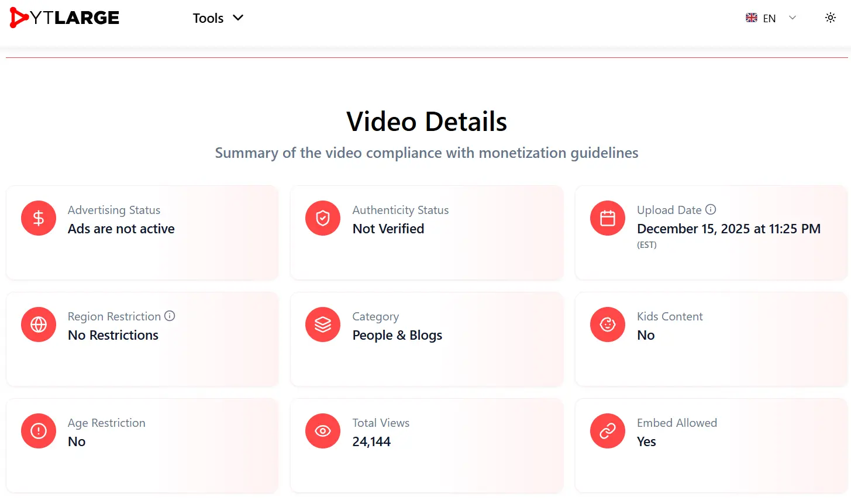The width and height of the screenshot is (851, 504).
Task: Open the Tools menu
Action: [x=218, y=18]
